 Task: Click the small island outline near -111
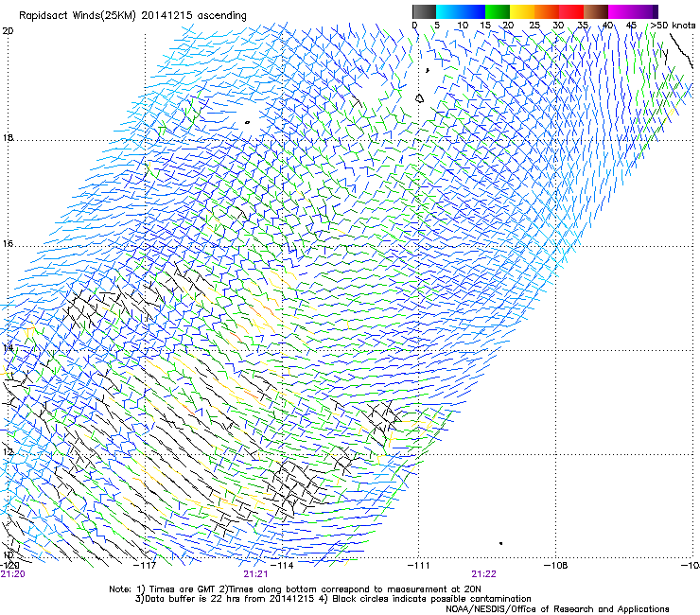click(419, 98)
